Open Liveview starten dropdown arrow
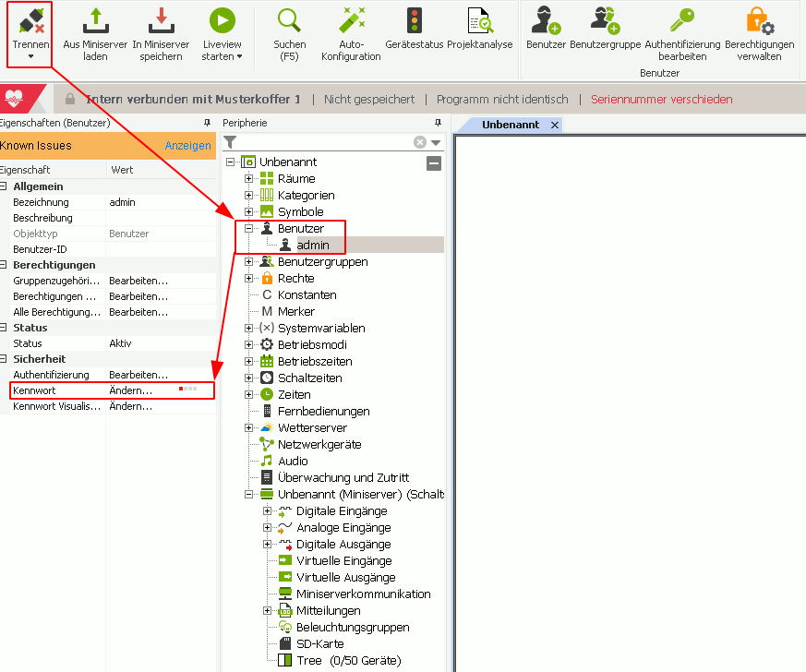Viewport: 806px width, 672px height. 239,56
